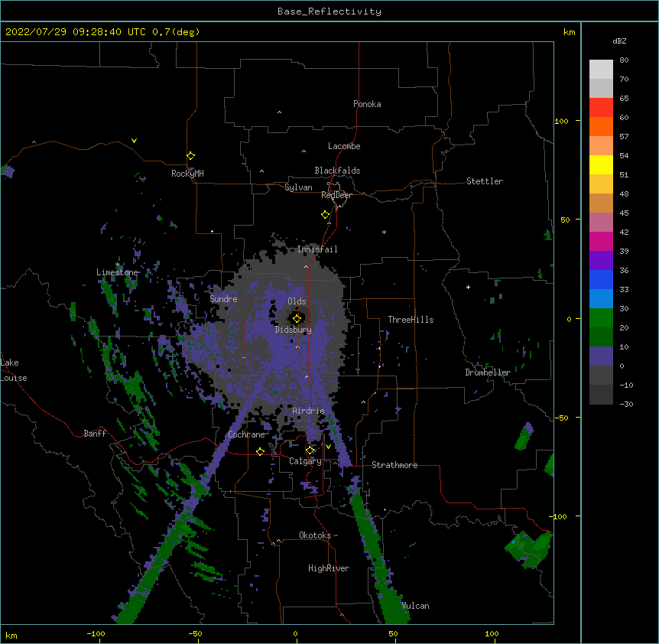659x644 pixels.
Task: Click the RockyMH label
Action: click(x=187, y=174)
